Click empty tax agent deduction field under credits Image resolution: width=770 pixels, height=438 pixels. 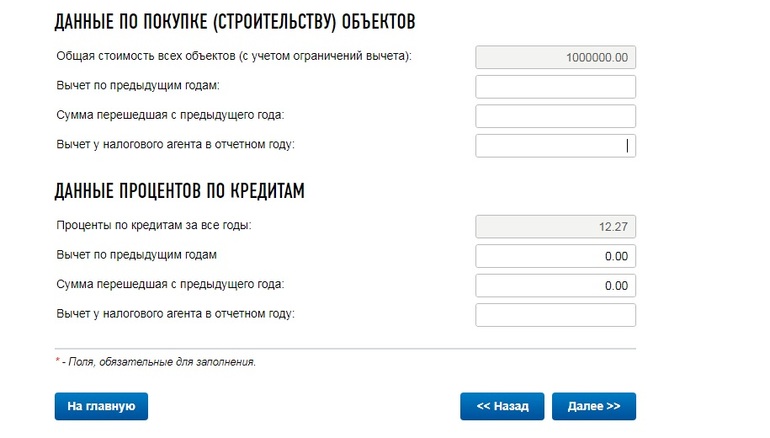tap(555, 315)
